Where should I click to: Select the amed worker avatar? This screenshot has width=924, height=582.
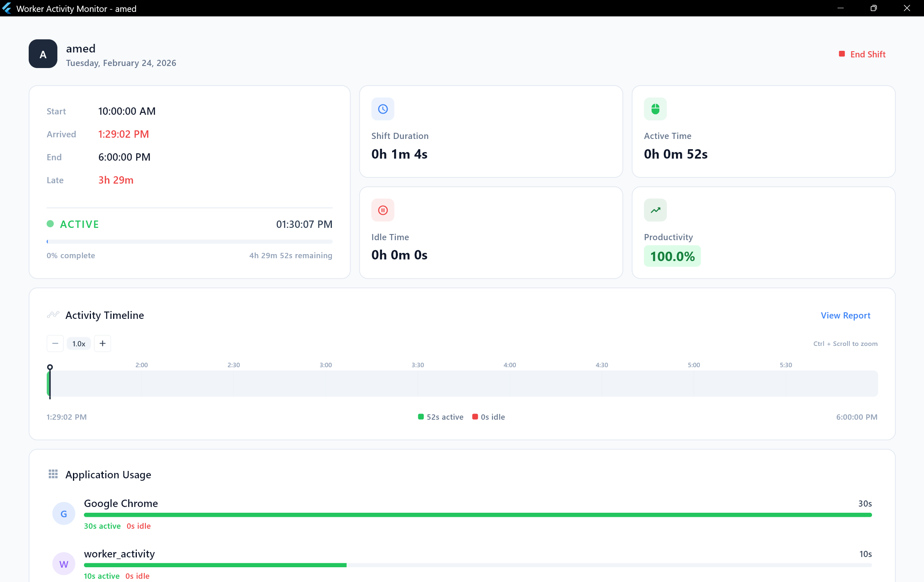[43, 54]
